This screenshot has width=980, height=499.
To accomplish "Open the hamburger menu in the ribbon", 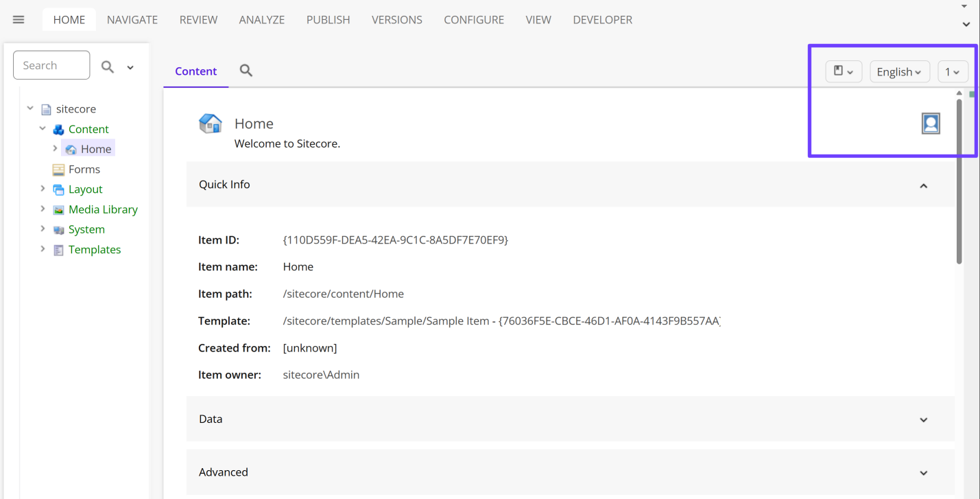I will tap(19, 20).
